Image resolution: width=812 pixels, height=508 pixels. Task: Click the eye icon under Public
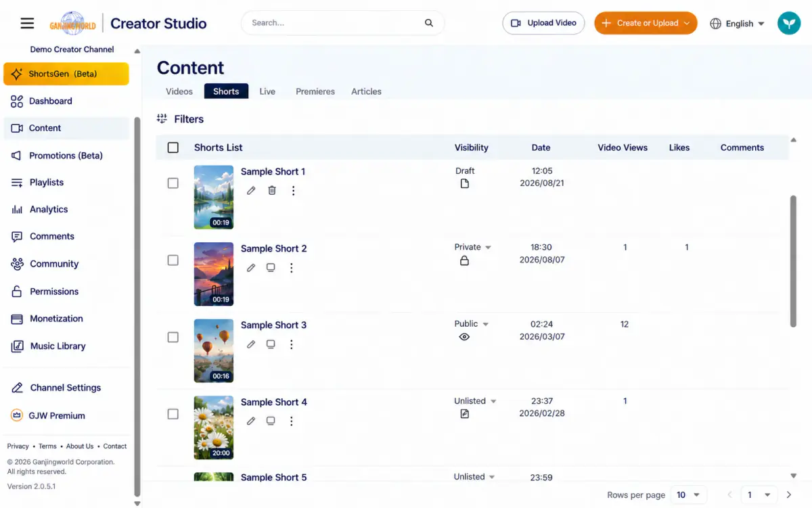click(x=464, y=337)
